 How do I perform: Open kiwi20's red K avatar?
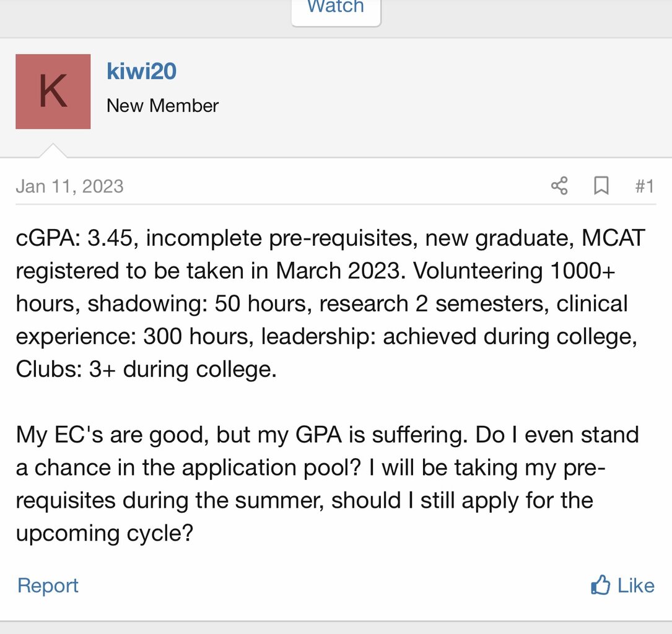click(x=53, y=92)
